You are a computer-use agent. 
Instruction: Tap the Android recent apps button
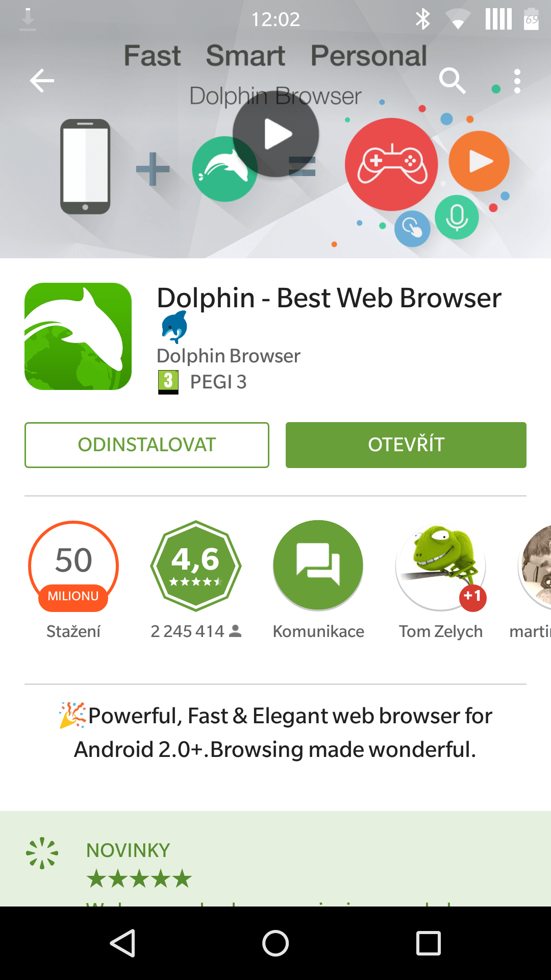[429, 943]
